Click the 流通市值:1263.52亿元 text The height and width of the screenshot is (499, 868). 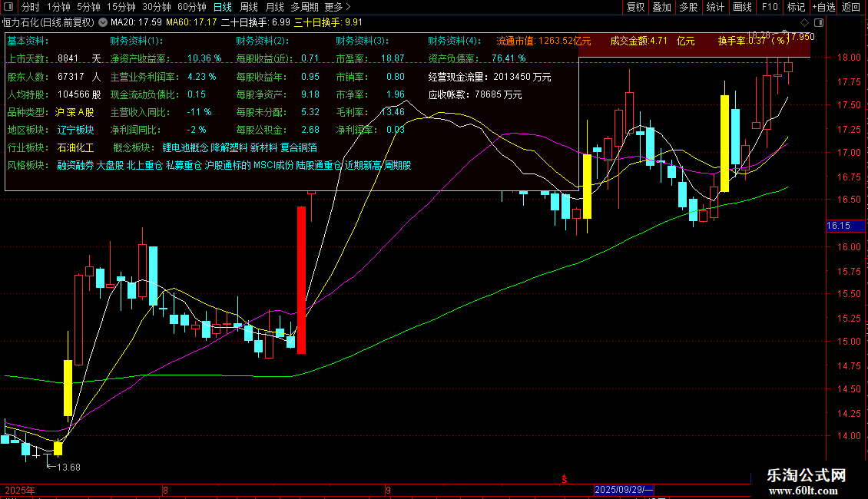[544, 41]
